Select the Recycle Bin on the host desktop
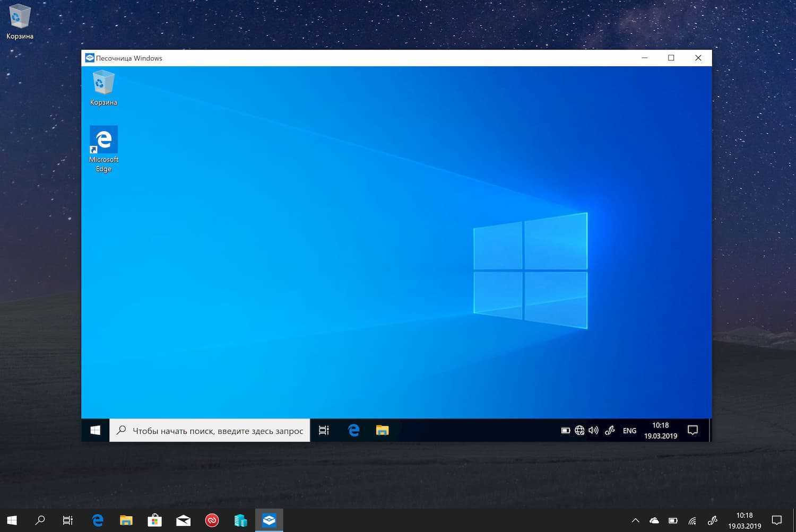This screenshot has height=532, width=796. pyautogui.click(x=20, y=22)
